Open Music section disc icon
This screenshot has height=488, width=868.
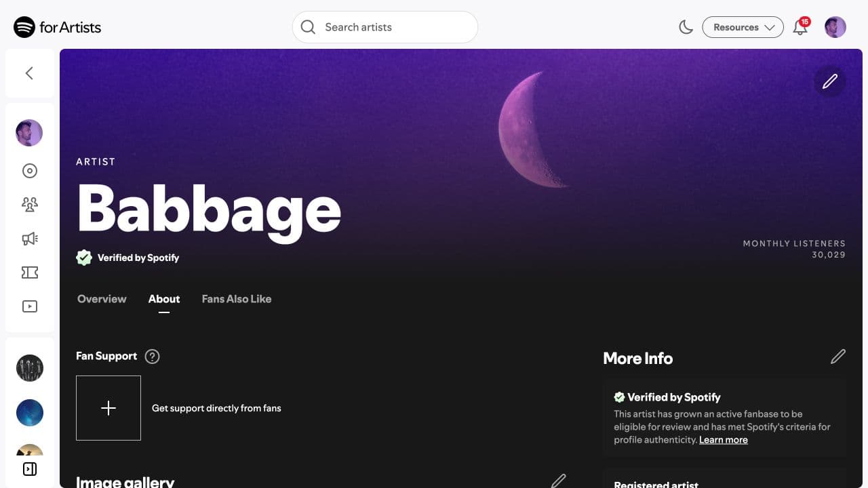pyautogui.click(x=30, y=171)
